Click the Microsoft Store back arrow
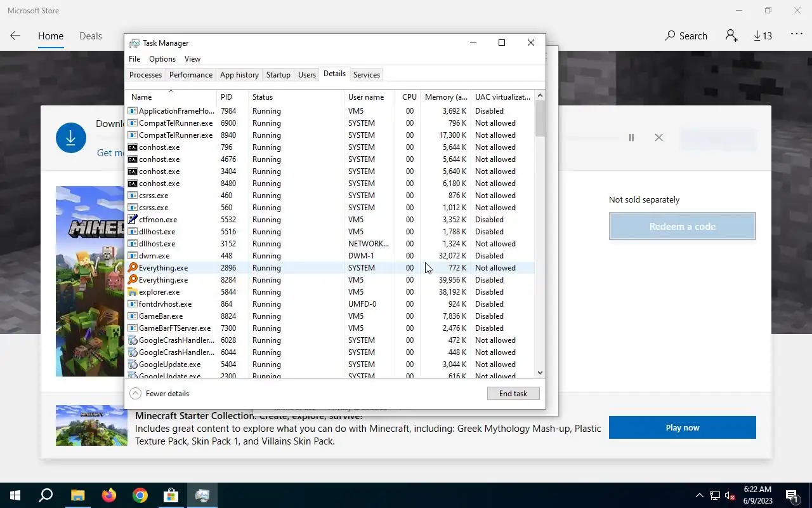 point(15,36)
